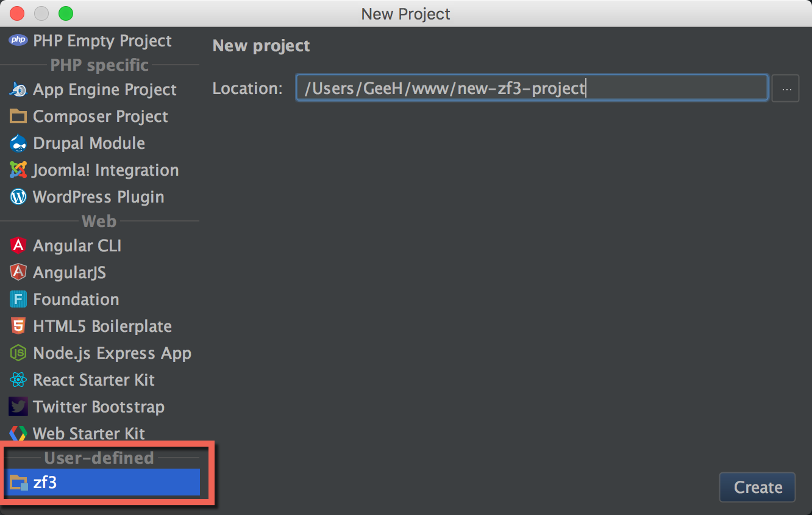
Task: Click the Create button
Action: pyautogui.click(x=758, y=487)
